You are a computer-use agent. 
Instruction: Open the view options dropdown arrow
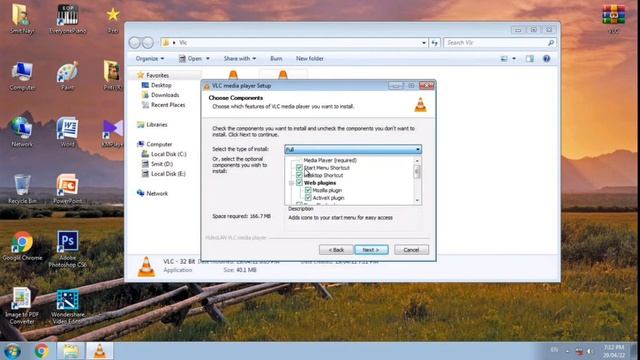pyautogui.click(x=514, y=59)
